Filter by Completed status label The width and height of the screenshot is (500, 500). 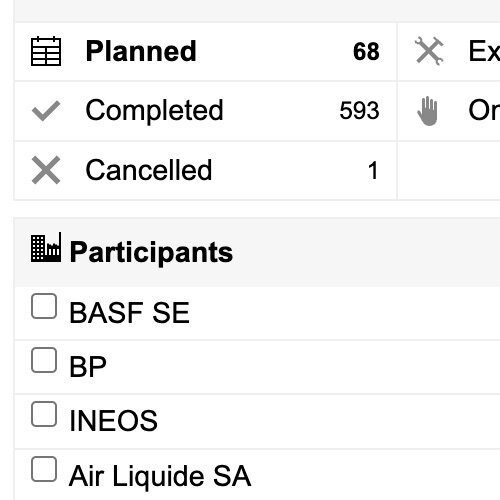click(x=154, y=111)
